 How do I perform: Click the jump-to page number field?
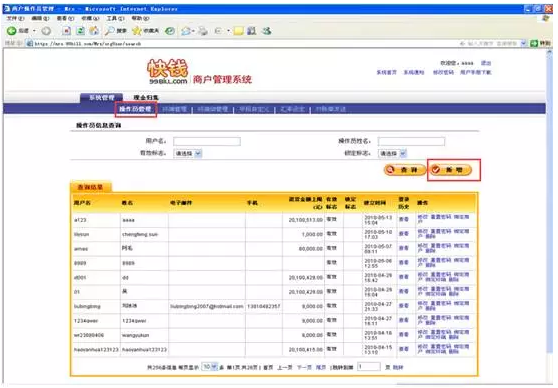[369, 367]
